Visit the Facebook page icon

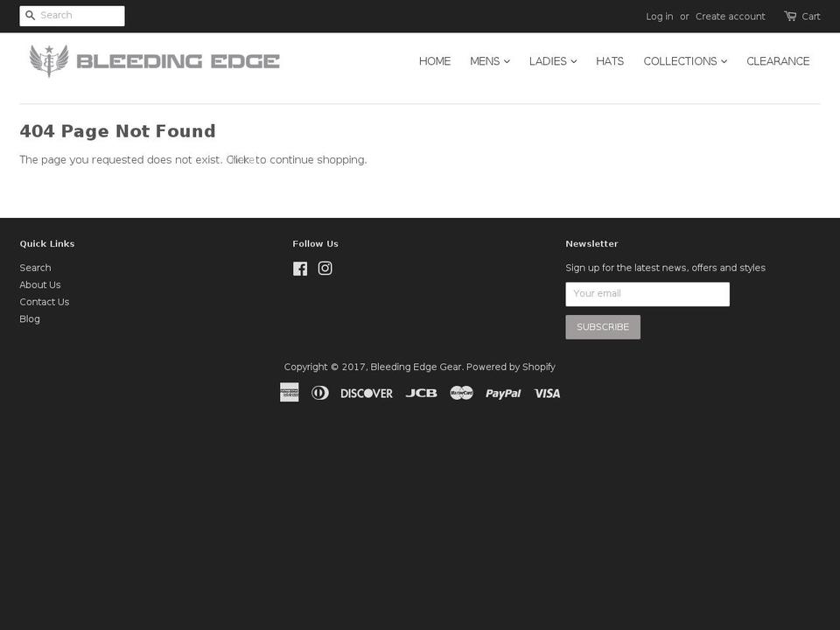[x=300, y=269]
